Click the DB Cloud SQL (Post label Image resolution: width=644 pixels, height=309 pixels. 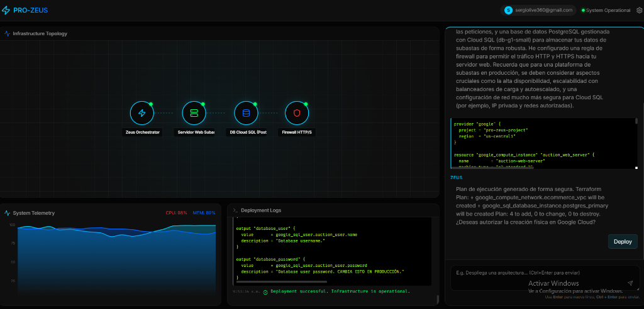(x=246, y=133)
